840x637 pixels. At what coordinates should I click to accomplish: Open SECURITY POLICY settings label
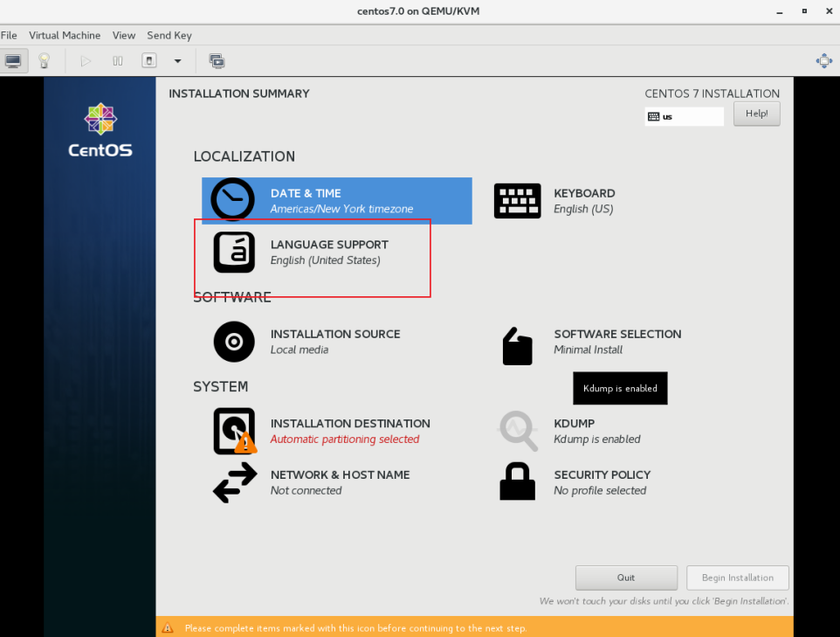(602, 475)
